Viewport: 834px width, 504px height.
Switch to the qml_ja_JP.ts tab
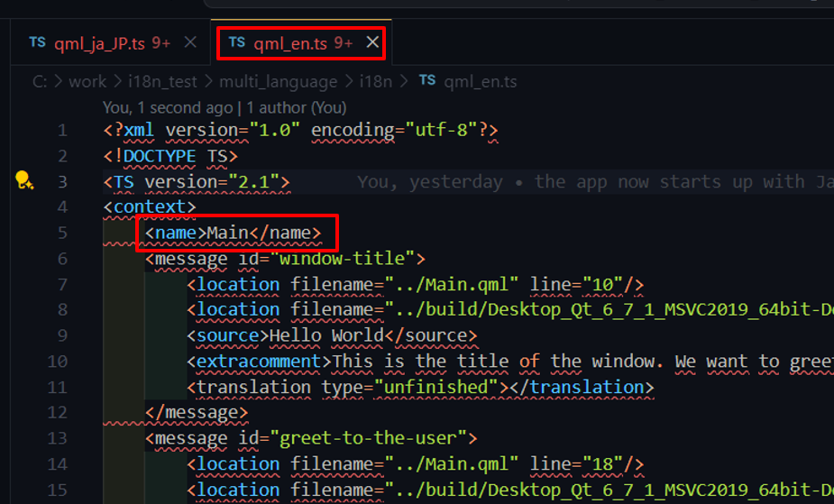coord(98,42)
